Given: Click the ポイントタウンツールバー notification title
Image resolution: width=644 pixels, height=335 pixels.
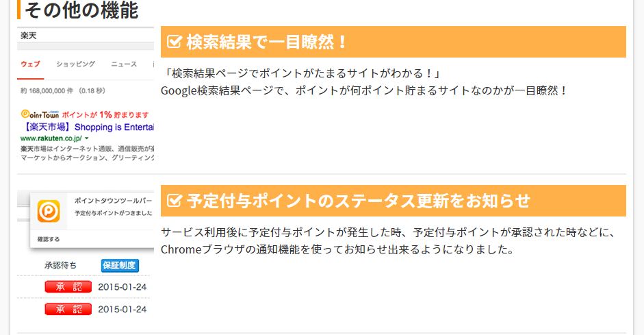Looking at the screenshot, I should pos(112,201).
